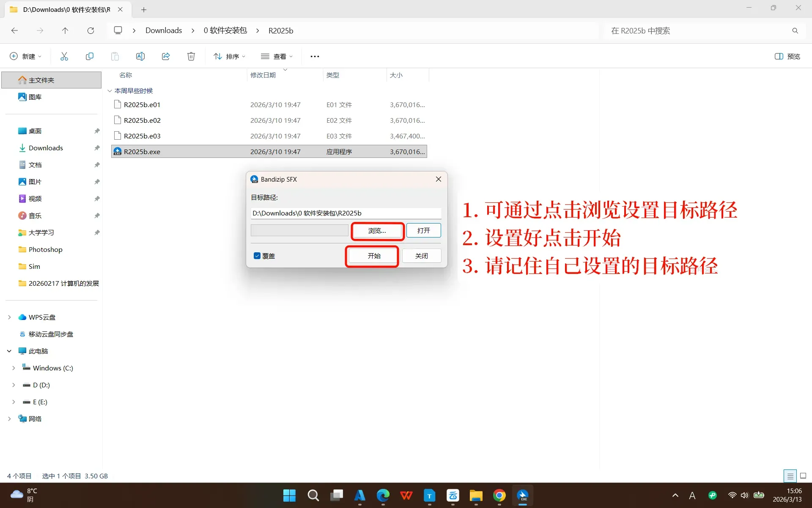Viewport: 812px width, 508px height.
Task: Toggle the 预览 preview pane button
Action: coord(787,56)
